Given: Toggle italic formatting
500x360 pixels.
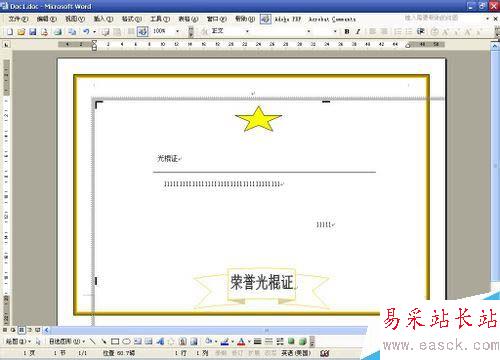Looking at the screenshot, I should pos(358,31).
